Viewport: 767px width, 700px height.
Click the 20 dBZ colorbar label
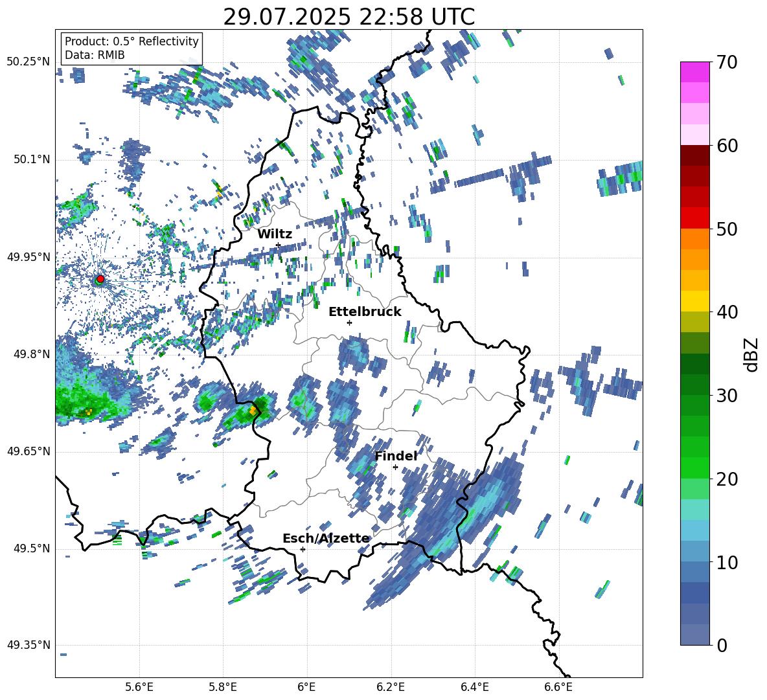[x=727, y=479]
